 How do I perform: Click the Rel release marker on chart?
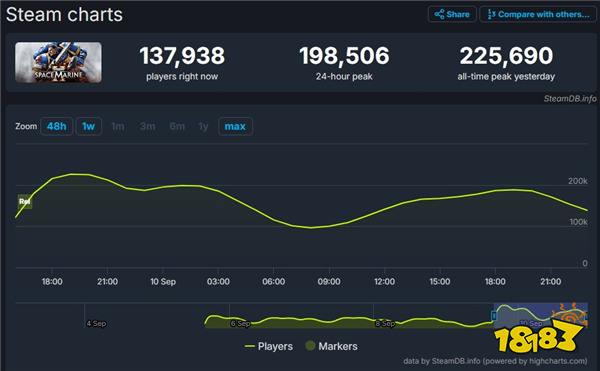[x=25, y=202]
